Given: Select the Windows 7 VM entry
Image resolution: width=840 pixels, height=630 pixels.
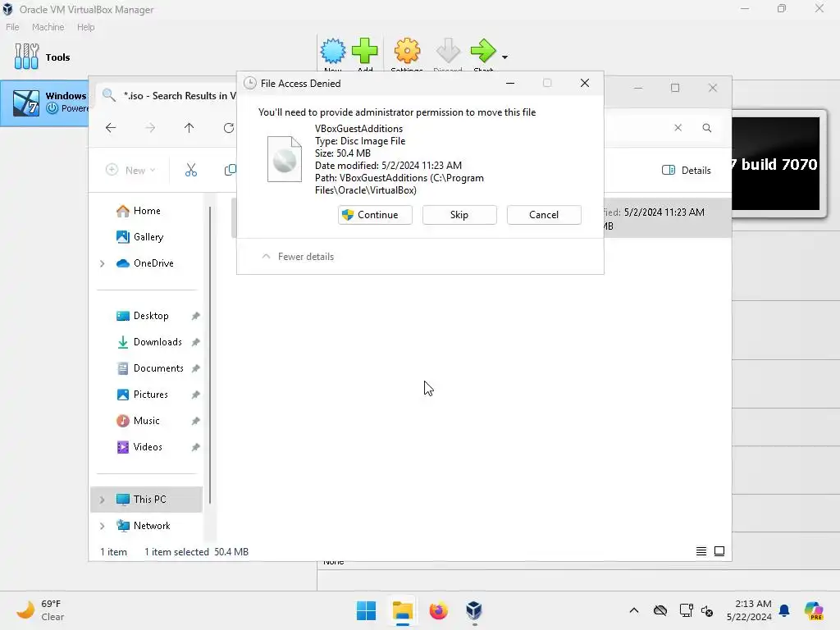Looking at the screenshot, I should click(x=45, y=103).
